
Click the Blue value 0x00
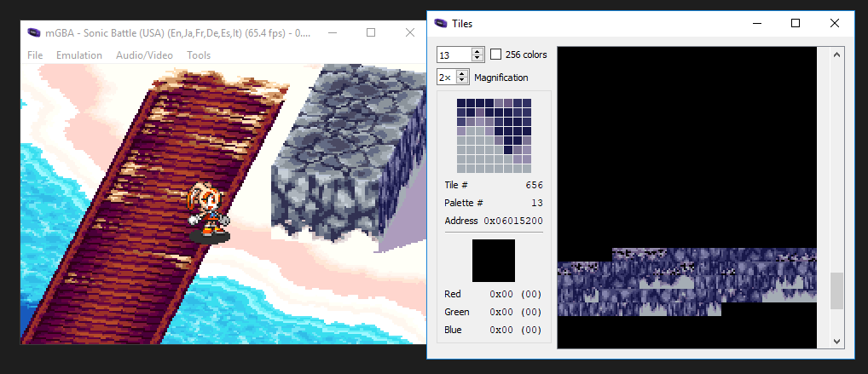[503, 330]
